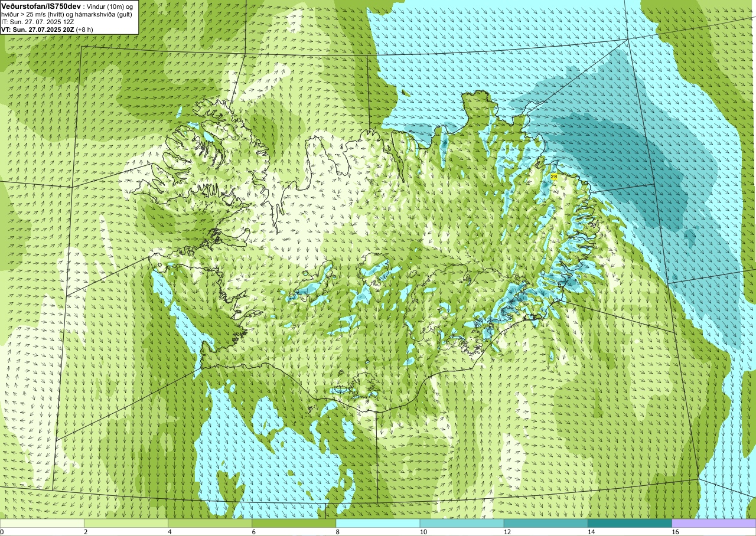Click the legend tick label 4

click(170, 532)
